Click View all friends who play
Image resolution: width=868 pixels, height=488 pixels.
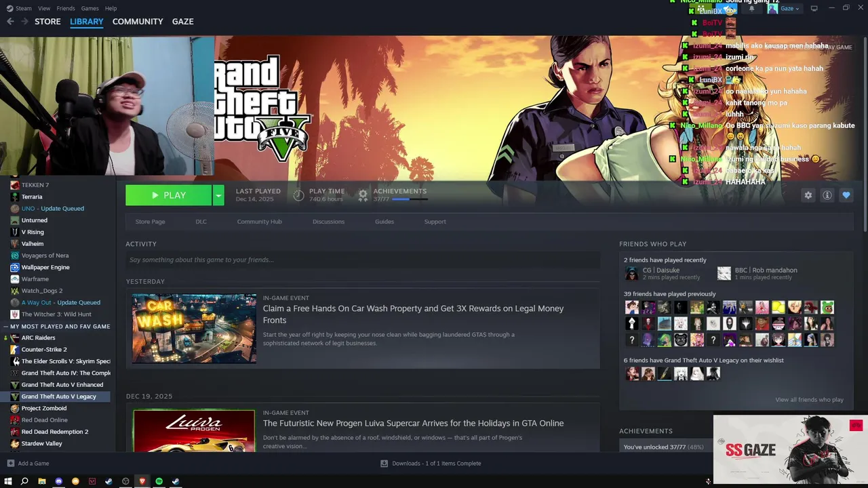[x=809, y=400]
